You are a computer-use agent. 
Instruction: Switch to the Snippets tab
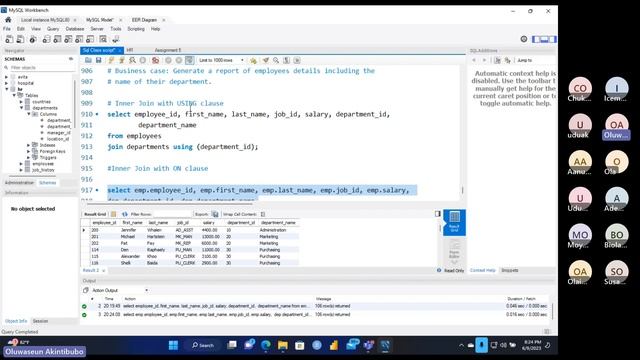509,270
